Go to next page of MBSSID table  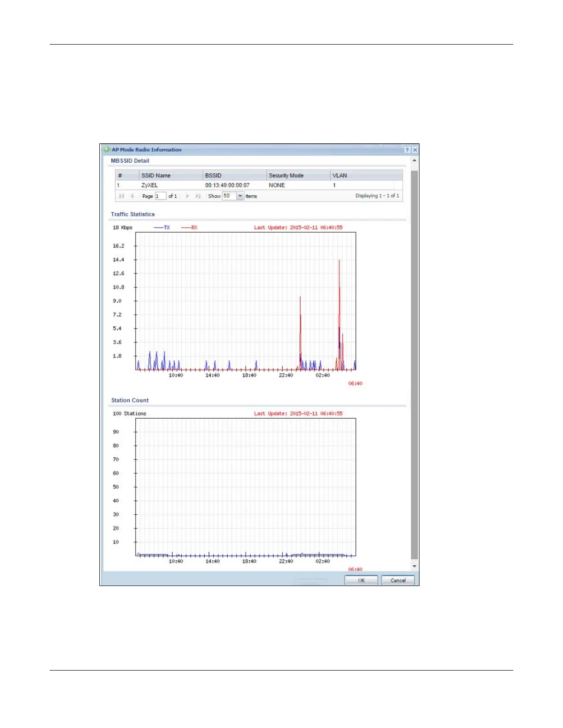click(187, 196)
